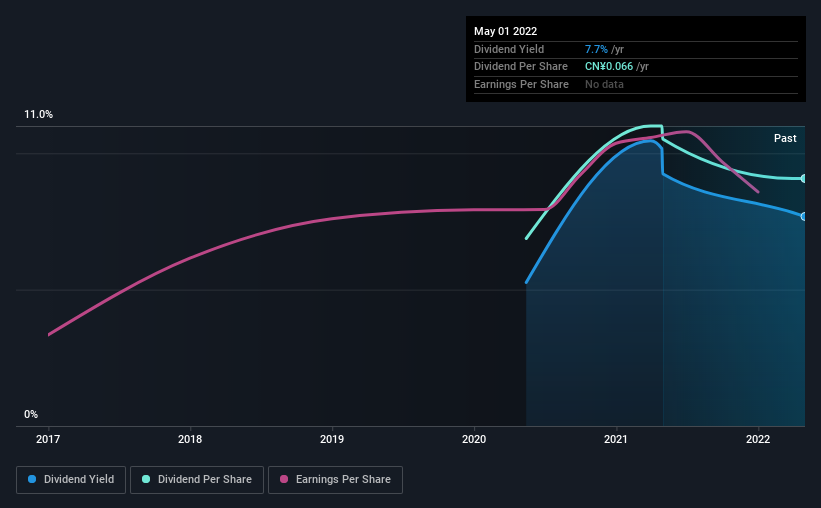Click the 2021 x-axis label

[x=616, y=439]
